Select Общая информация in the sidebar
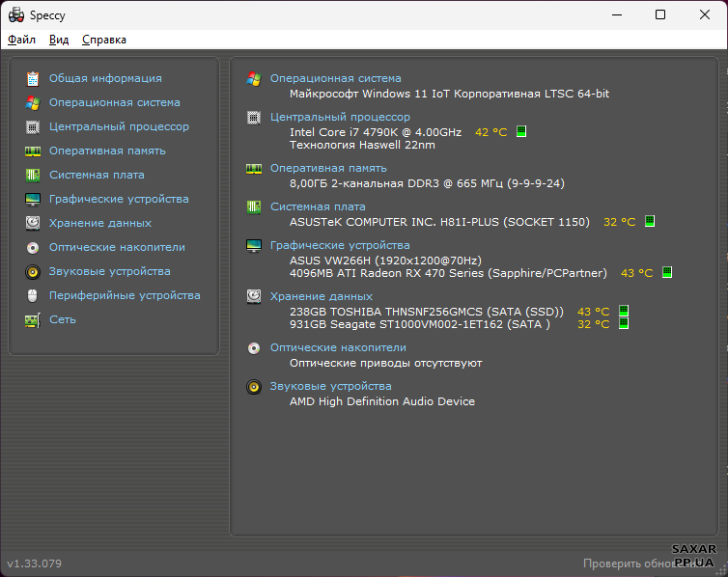The image size is (728, 577). [105, 78]
